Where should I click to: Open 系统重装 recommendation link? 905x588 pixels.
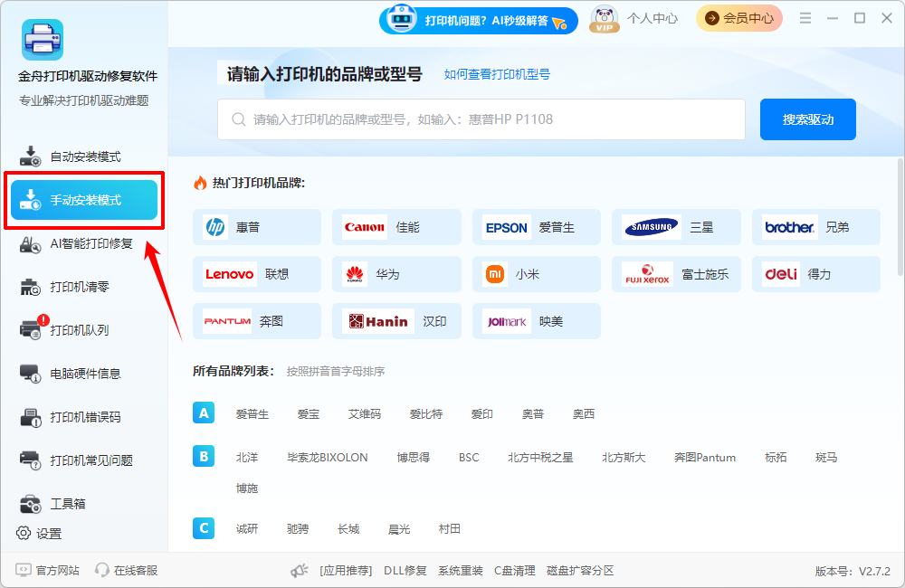point(460,571)
